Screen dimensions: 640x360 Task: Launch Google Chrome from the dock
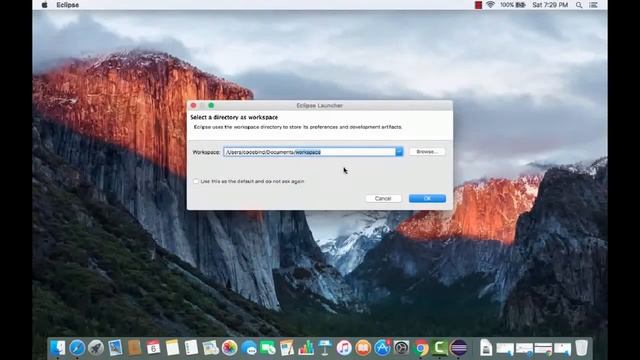pyautogui.click(x=420, y=348)
